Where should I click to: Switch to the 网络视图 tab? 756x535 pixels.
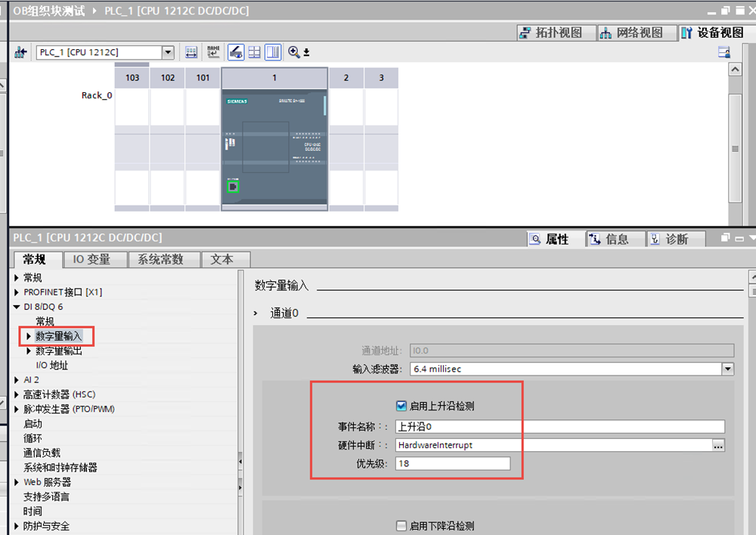point(632,32)
